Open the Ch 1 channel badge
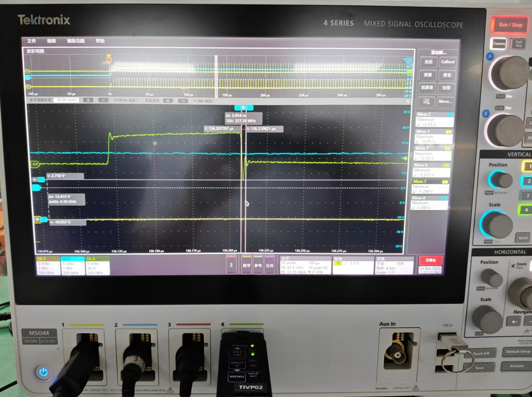Image resolution: width=532 pixels, height=397 pixels. [48, 266]
